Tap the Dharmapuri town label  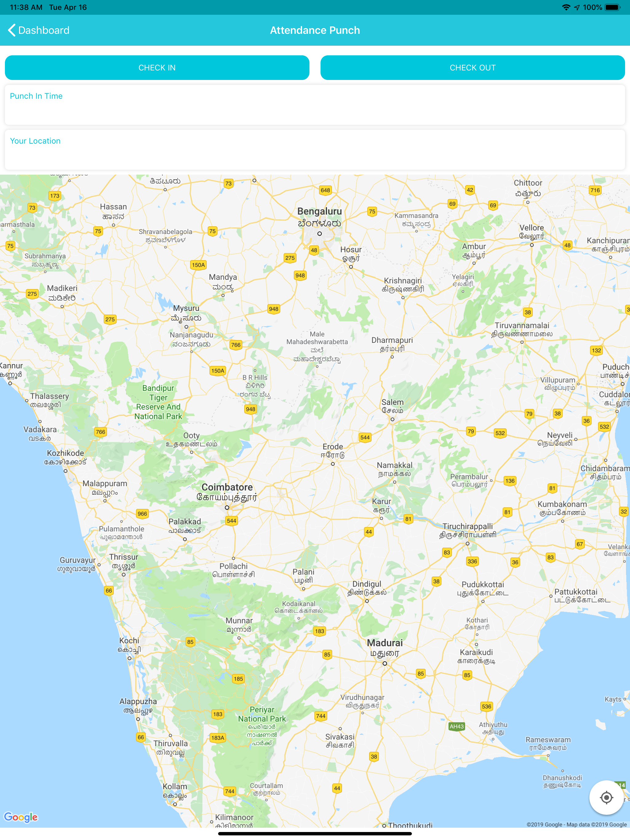coord(392,344)
